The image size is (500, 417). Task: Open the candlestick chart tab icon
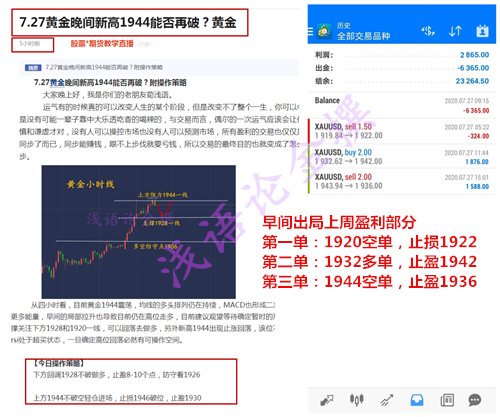click(x=357, y=400)
